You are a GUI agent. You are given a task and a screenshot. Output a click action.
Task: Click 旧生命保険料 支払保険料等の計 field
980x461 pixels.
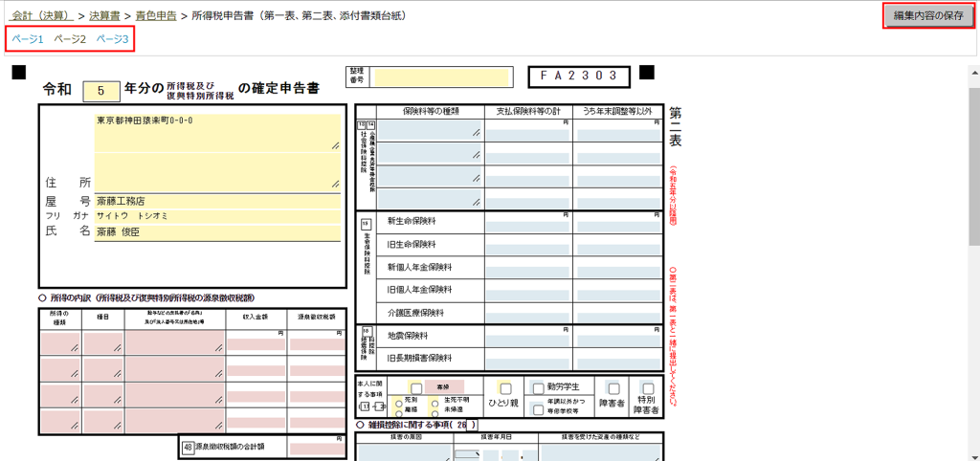click(527, 249)
